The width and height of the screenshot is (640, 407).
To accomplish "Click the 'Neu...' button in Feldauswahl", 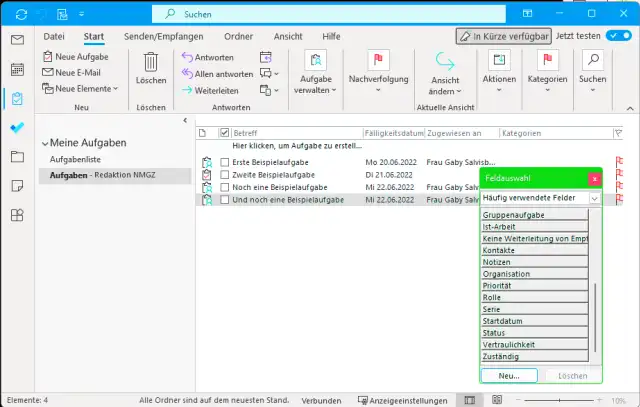I will [509, 376].
